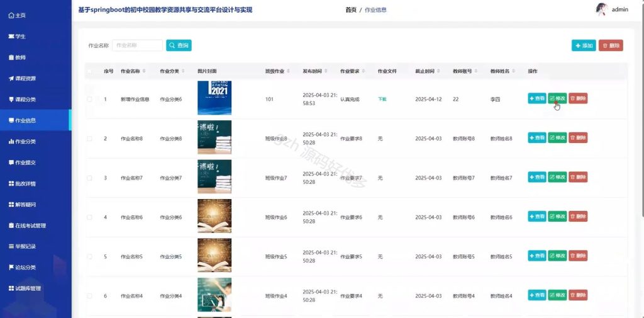The width and height of the screenshot is (644, 318).
Task: Sort by 截止时间 column arrows
Action: point(438,71)
